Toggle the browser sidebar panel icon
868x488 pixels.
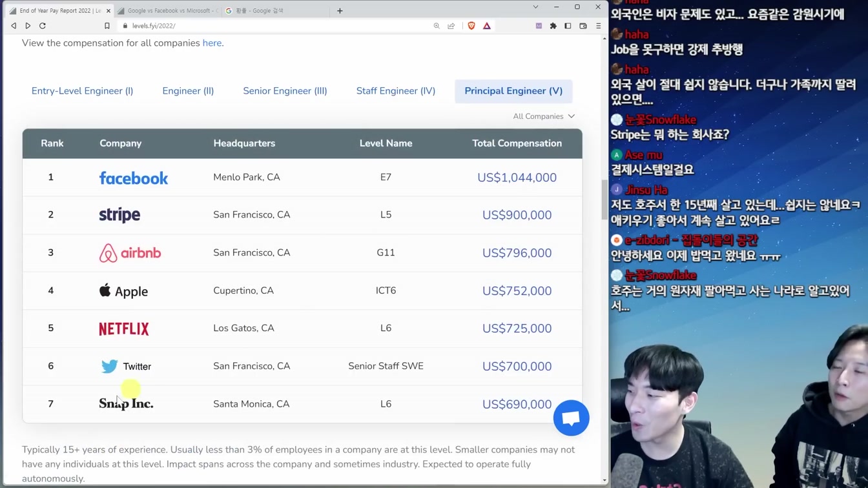tap(568, 26)
